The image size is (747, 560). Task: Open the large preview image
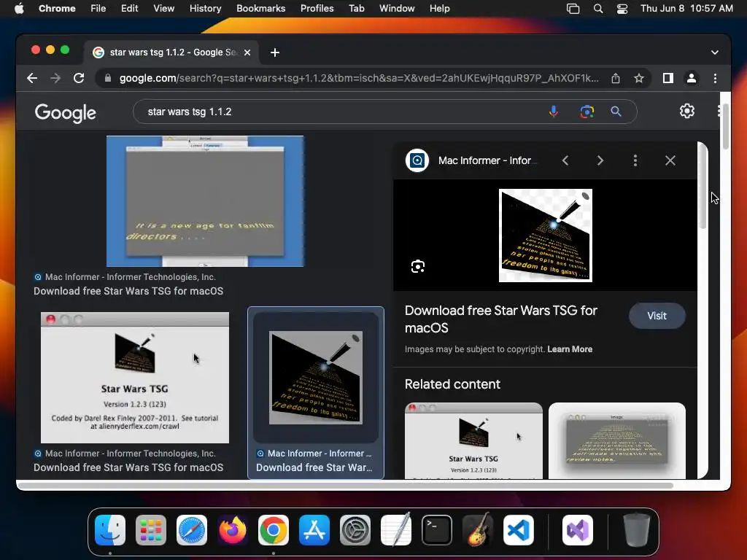click(546, 236)
